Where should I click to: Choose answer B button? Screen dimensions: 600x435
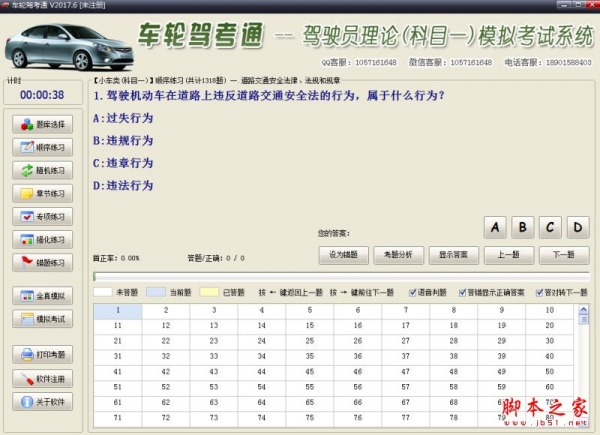coord(523,227)
